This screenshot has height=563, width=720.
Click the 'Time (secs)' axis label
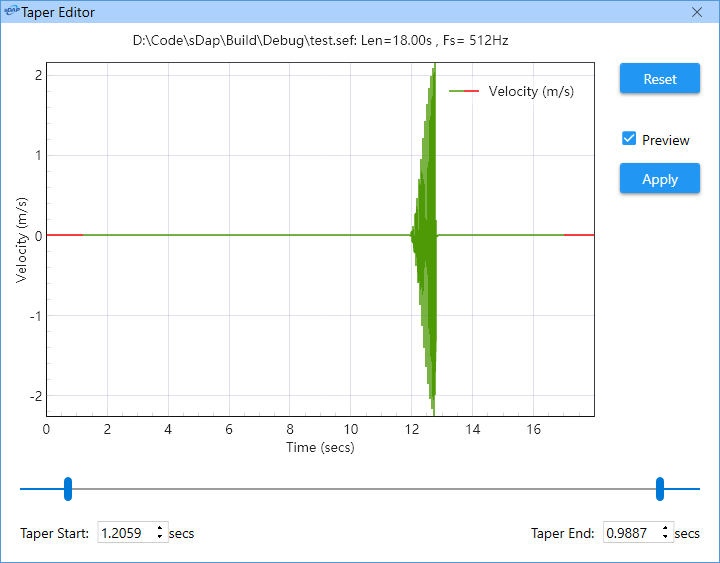320,447
